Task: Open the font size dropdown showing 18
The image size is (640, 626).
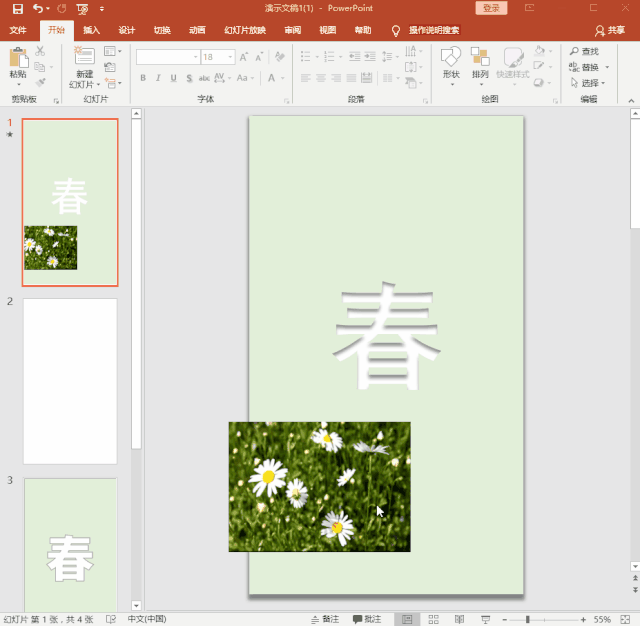Action: click(231, 57)
